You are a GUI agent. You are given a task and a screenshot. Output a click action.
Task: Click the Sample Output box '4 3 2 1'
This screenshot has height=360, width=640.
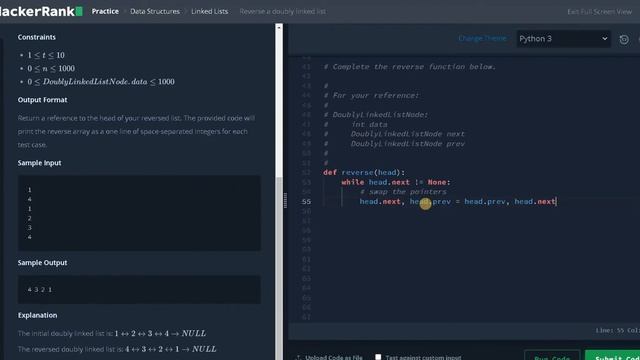(139, 289)
